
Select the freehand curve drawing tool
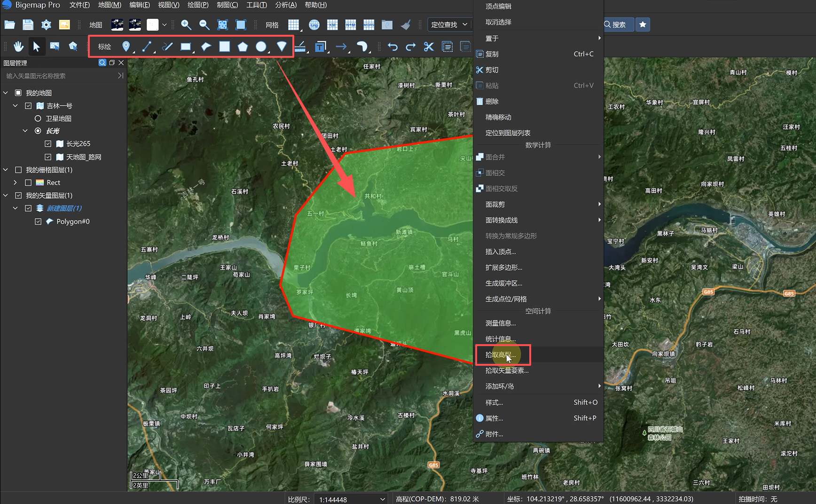(x=167, y=47)
